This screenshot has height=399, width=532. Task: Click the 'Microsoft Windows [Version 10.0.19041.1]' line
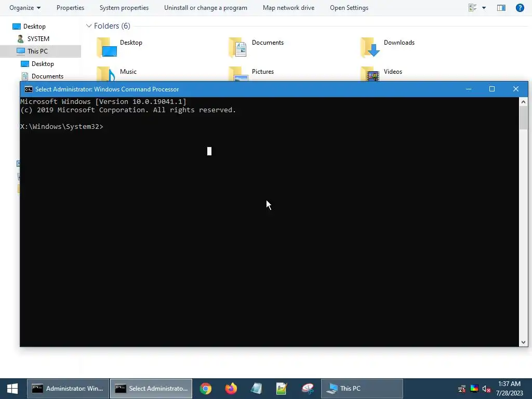click(103, 101)
